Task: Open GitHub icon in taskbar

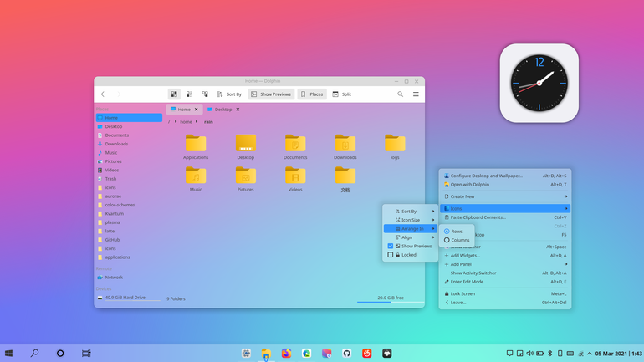Action: [x=346, y=354]
